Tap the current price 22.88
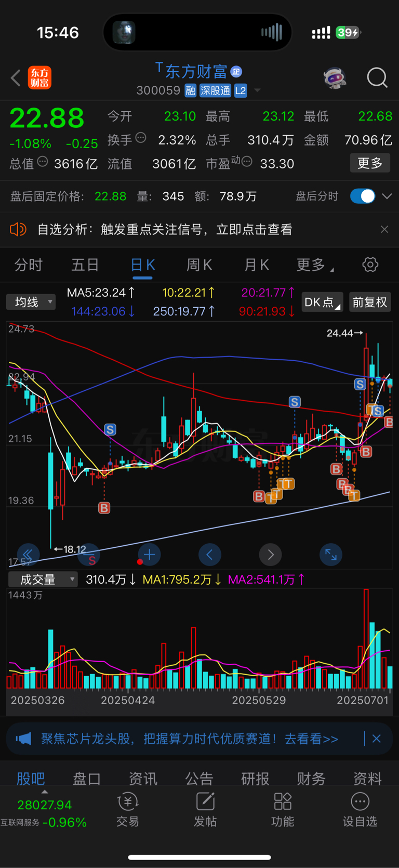Viewport: 399px width, 868px height. click(x=47, y=118)
